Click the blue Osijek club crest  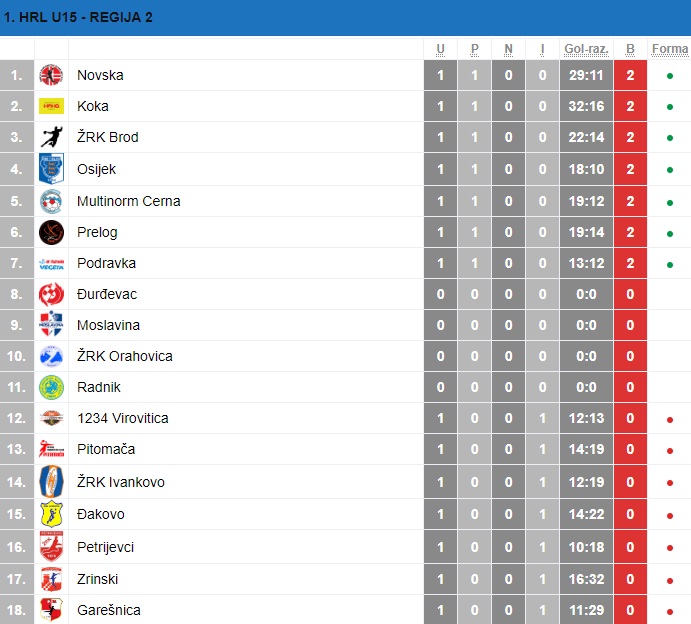(x=51, y=168)
